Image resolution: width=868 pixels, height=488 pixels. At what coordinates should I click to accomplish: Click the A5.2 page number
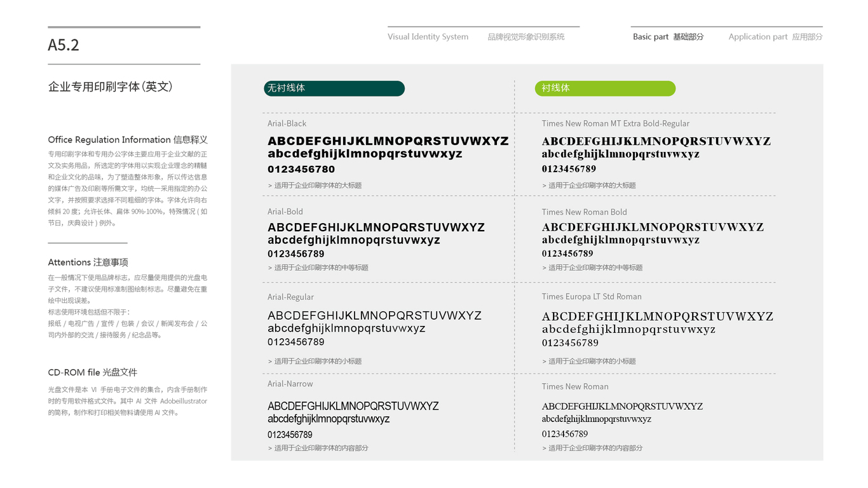(x=64, y=45)
